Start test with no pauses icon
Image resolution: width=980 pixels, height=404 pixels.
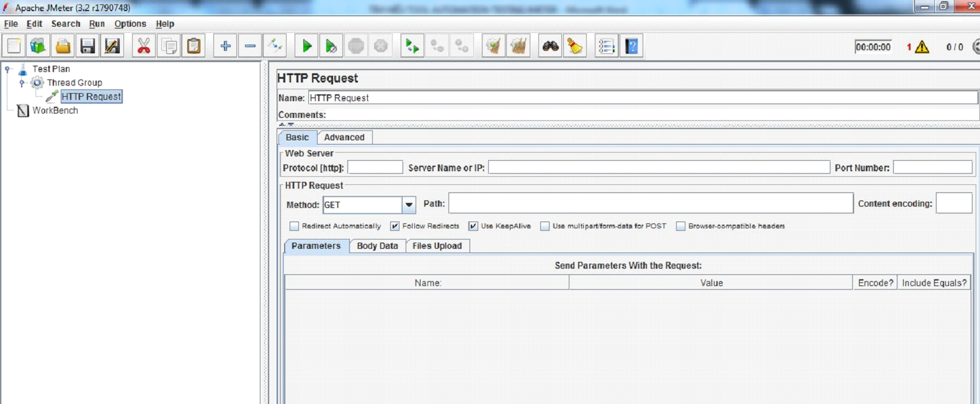point(331,46)
